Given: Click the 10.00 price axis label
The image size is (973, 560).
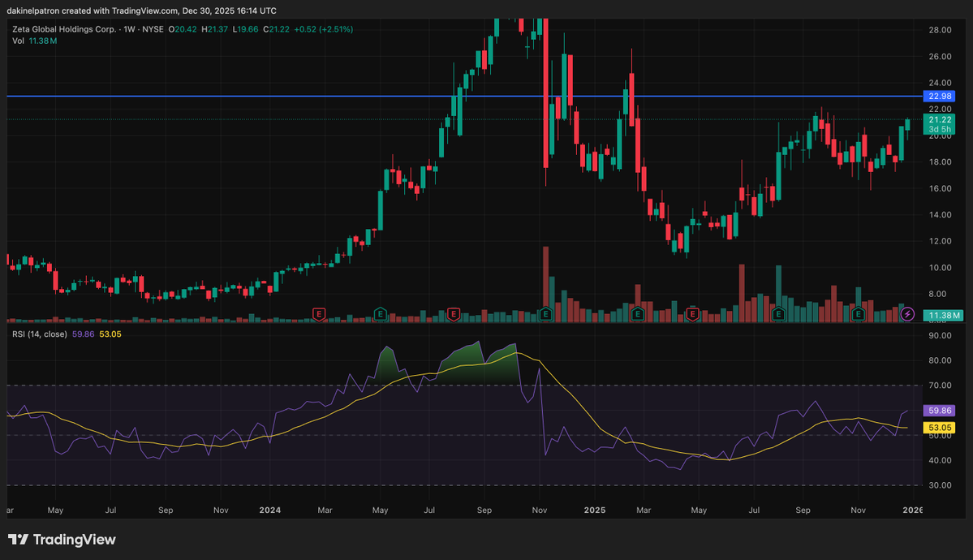Looking at the screenshot, I should (x=940, y=268).
